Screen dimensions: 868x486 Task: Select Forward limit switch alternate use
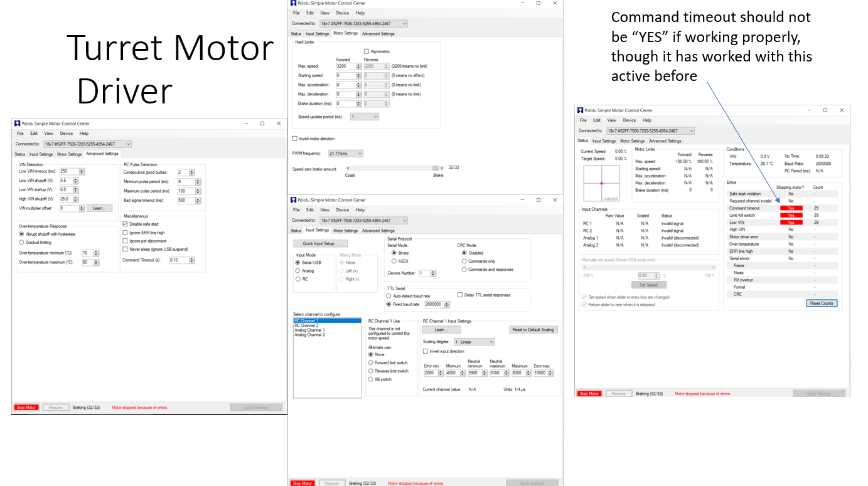pyautogui.click(x=371, y=362)
